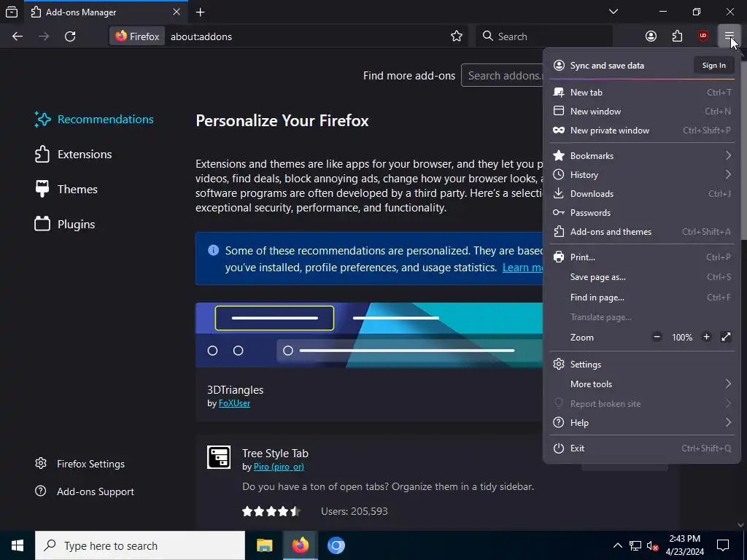The image size is (747, 560).
Task: Click the Firefox identity badge in address bar
Action: 137,36
